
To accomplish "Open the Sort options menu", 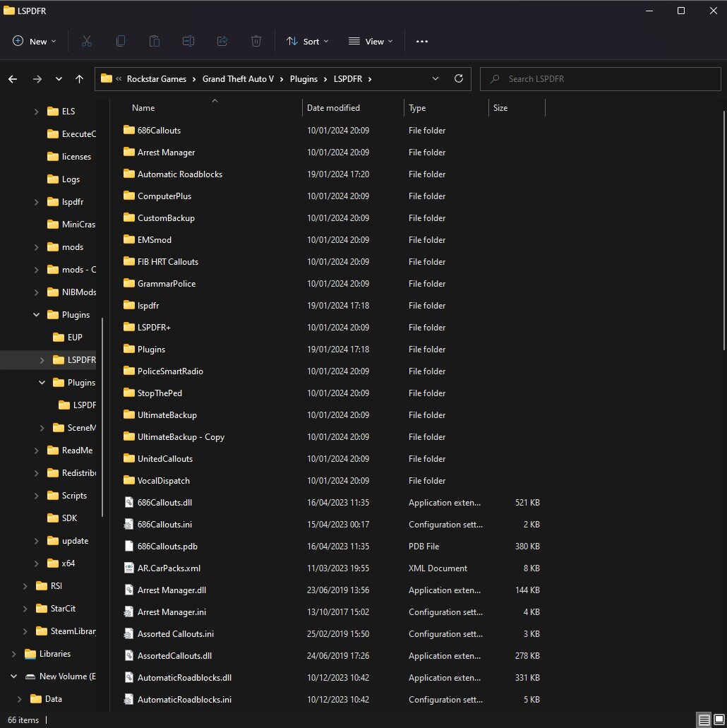I will (x=308, y=42).
